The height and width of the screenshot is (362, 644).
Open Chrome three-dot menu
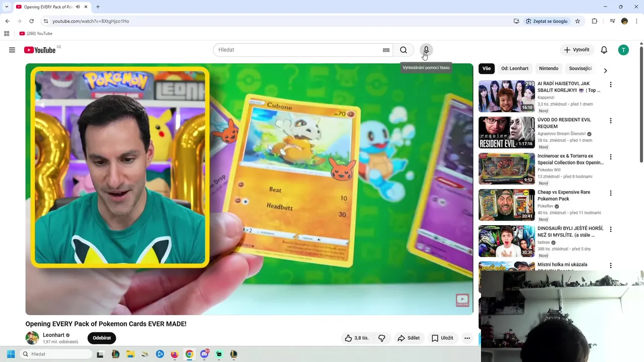pyautogui.click(x=636, y=21)
